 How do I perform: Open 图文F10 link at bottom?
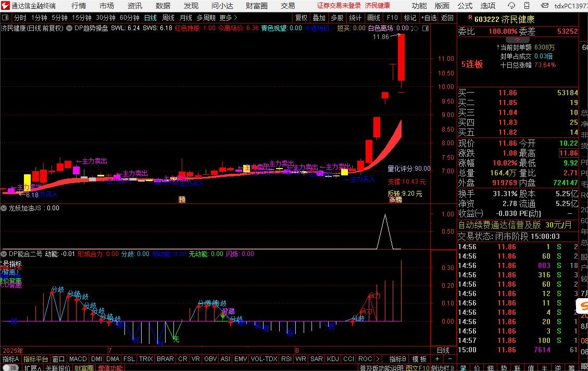point(417,368)
